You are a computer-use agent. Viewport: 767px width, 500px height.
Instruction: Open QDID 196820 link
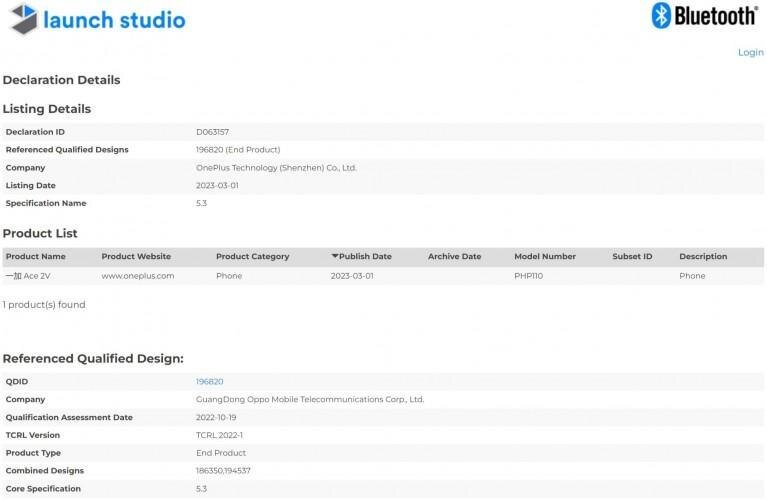209,381
